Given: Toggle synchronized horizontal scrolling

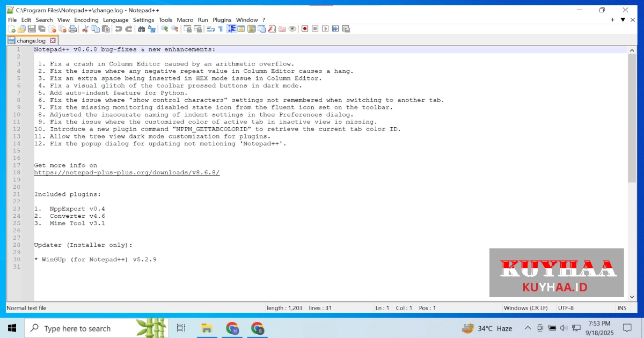Looking at the screenshot, I should pyautogui.click(x=197, y=29).
